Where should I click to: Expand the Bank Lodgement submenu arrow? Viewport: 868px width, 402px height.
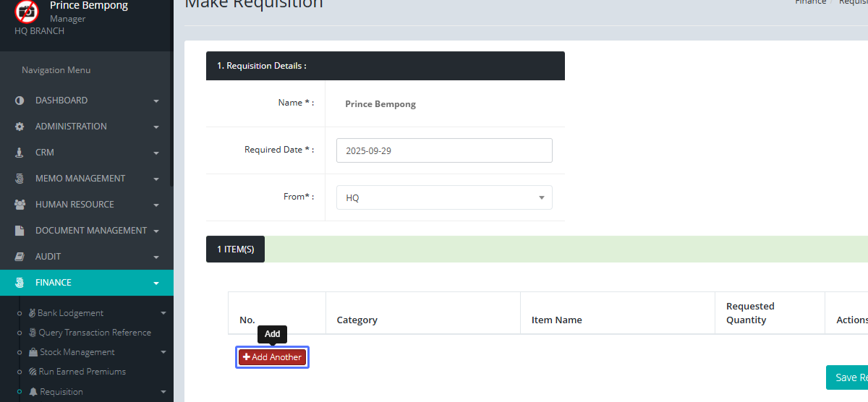pos(163,313)
